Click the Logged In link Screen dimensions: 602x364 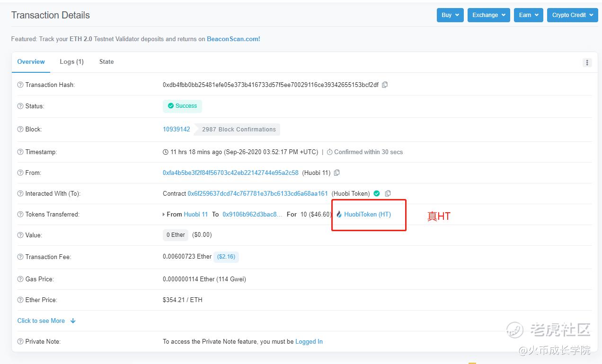(x=309, y=341)
